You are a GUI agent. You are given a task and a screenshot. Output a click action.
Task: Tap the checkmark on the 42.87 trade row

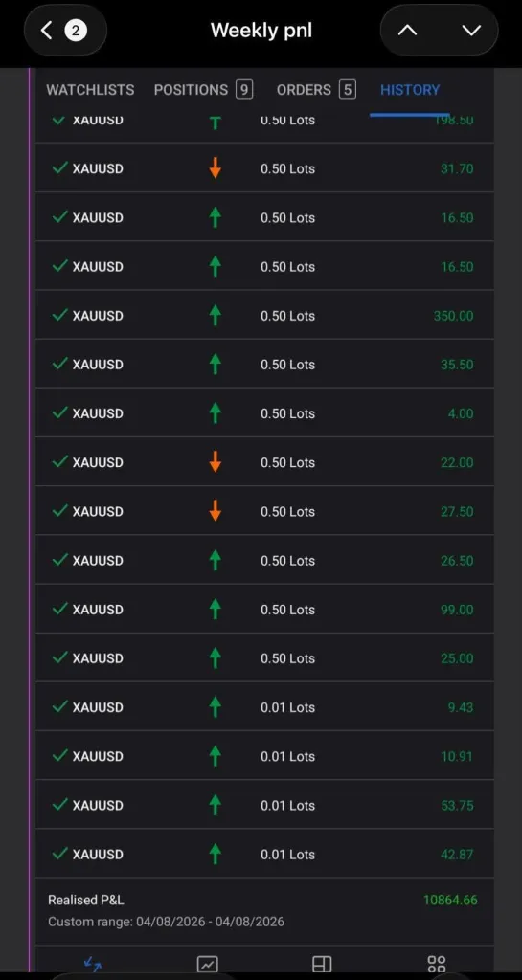[x=60, y=853]
